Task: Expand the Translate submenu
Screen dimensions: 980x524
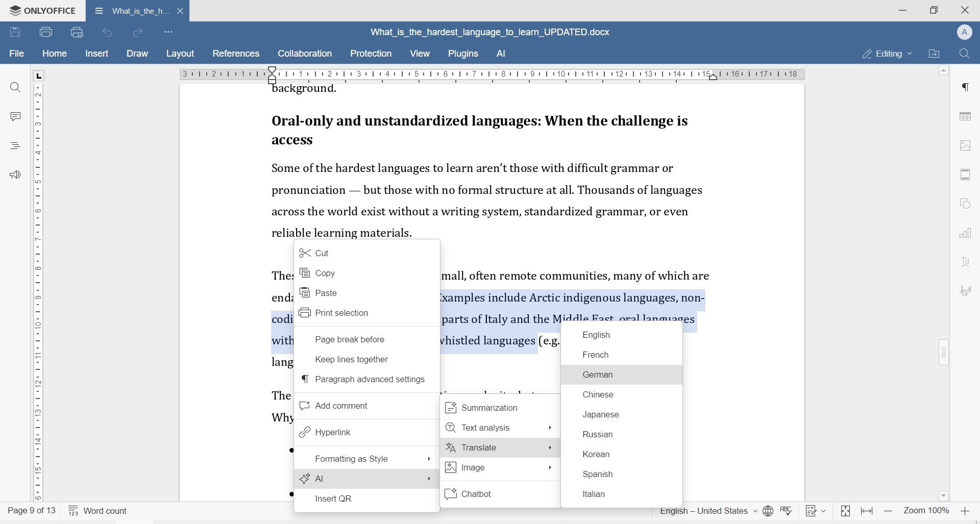Action: [500, 447]
